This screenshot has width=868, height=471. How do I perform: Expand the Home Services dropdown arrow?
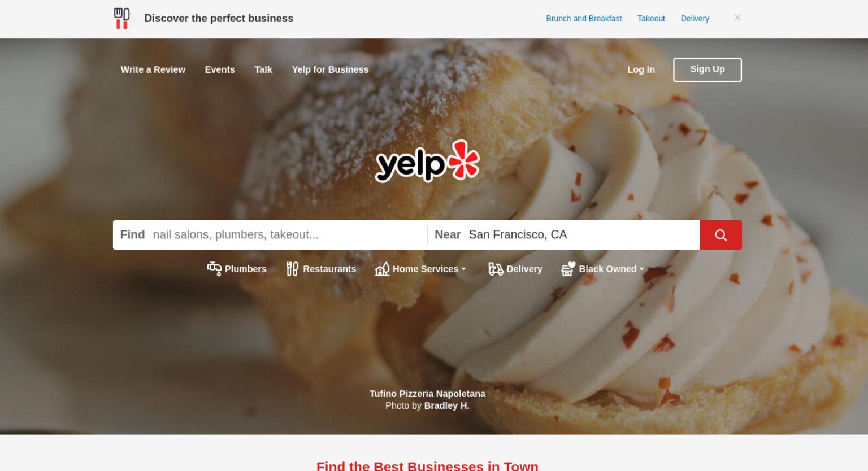pos(463,269)
